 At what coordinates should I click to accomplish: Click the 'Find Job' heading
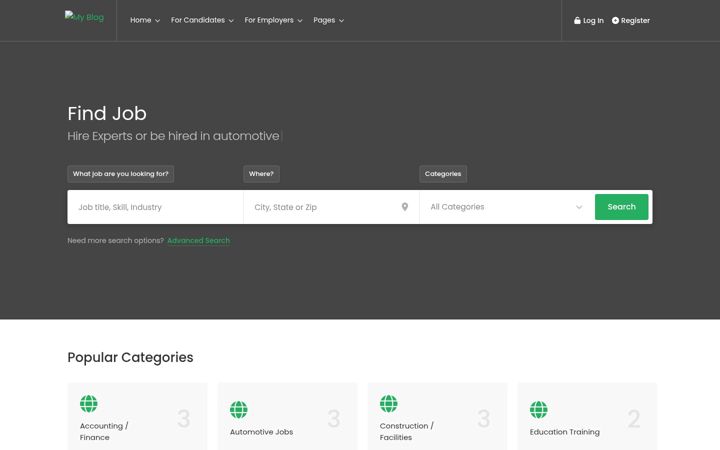click(107, 113)
